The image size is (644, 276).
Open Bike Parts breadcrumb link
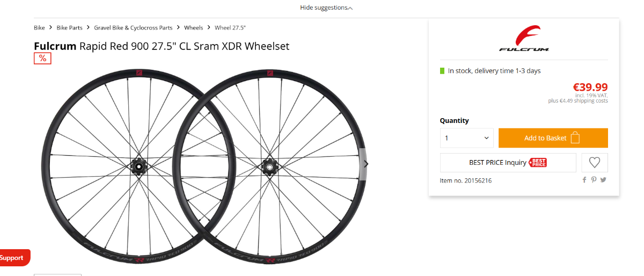[x=70, y=27]
